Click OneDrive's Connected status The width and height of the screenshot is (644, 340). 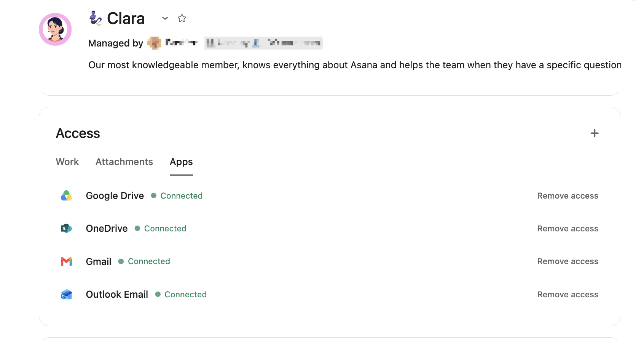[161, 229]
